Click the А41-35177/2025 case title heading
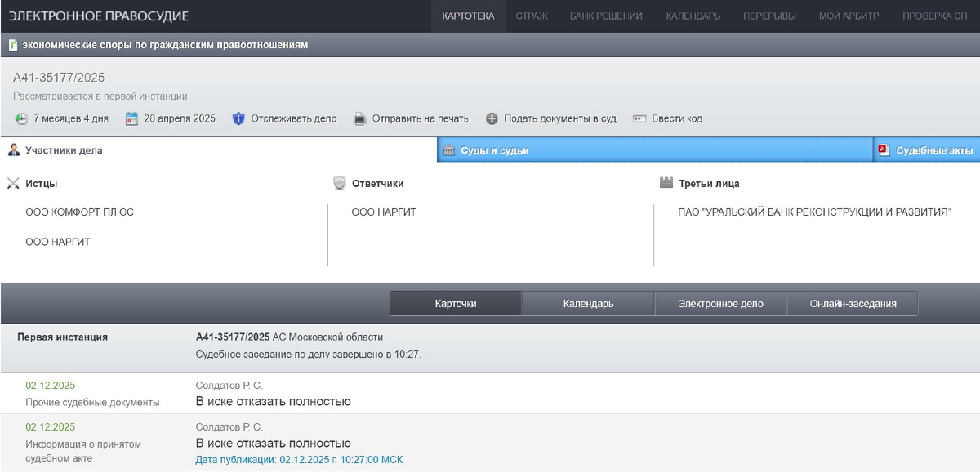 point(59,78)
